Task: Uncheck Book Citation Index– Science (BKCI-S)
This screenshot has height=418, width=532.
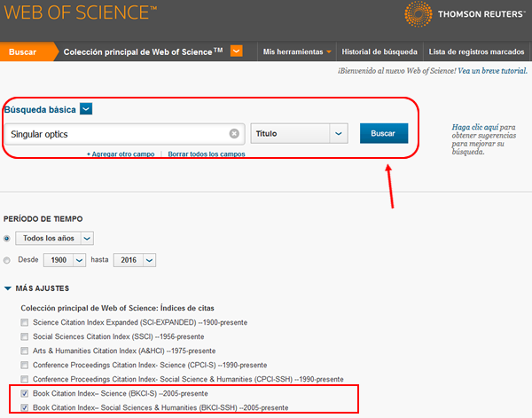Action: [25, 393]
